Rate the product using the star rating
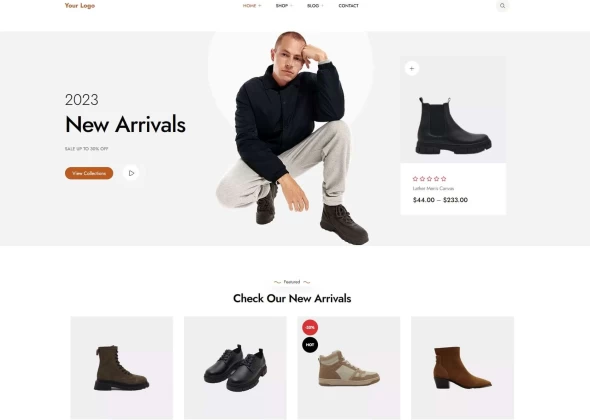590x420 pixels. [x=429, y=179]
